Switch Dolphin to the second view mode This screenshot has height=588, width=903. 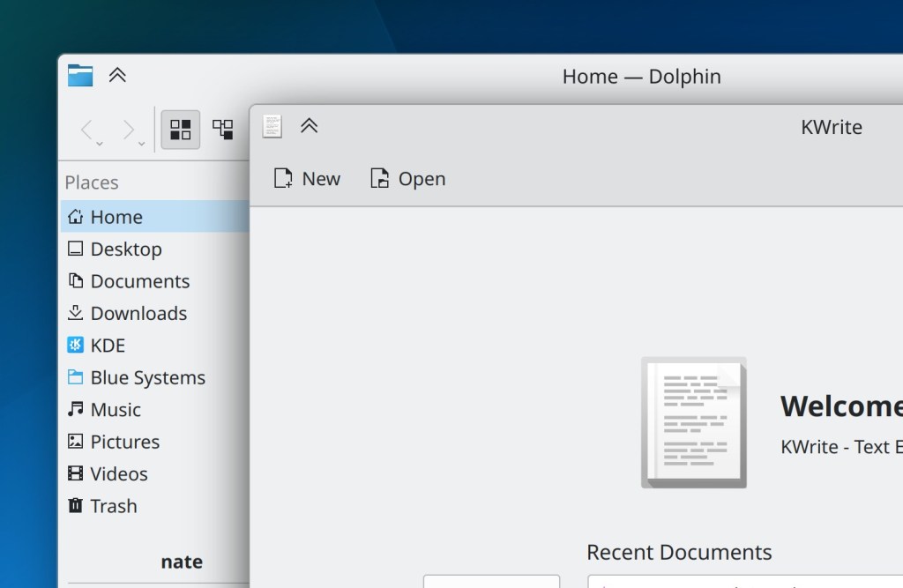tap(223, 130)
